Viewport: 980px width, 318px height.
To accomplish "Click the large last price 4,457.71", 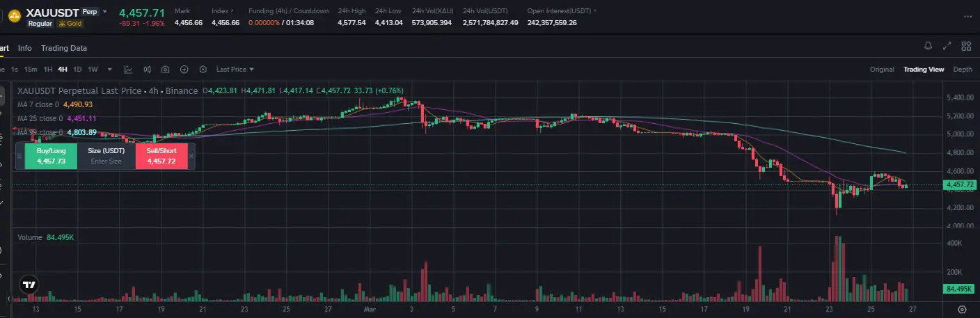I will [142, 13].
